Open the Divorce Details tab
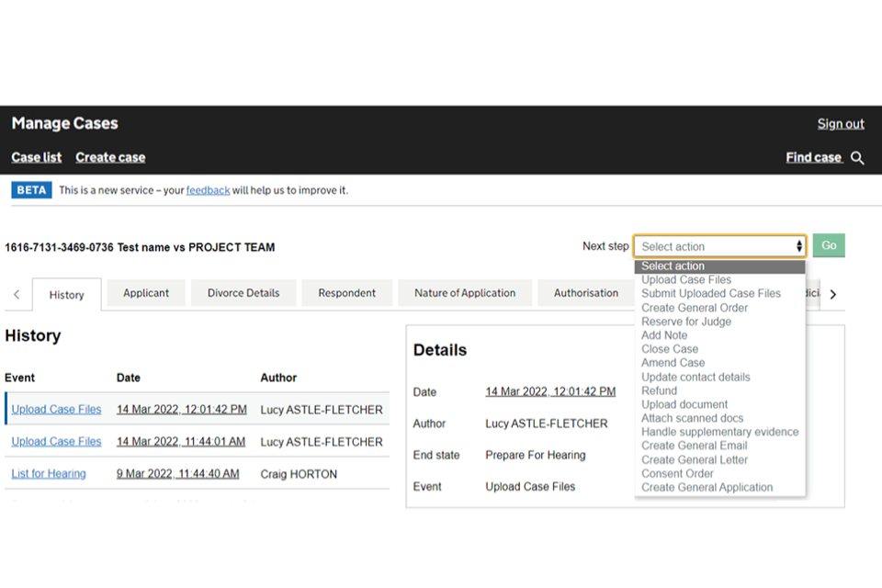 [243, 293]
